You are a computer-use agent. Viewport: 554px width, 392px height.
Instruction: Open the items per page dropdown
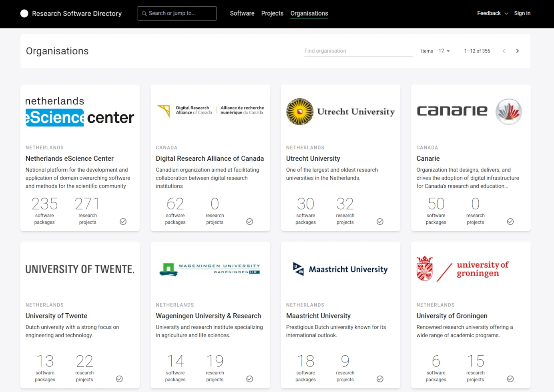pyautogui.click(x=444, y=51)
